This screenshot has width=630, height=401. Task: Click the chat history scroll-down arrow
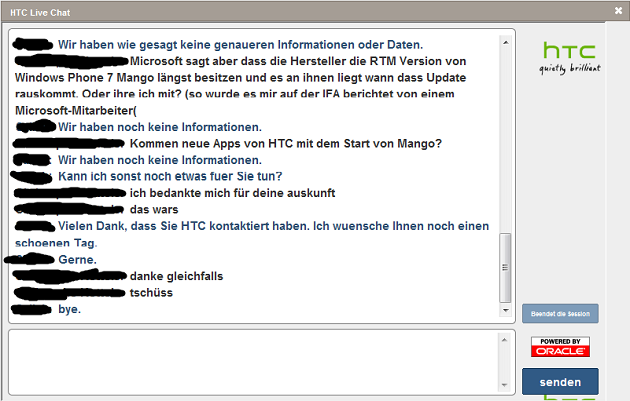pyautogui.click(x=505, y=310)
